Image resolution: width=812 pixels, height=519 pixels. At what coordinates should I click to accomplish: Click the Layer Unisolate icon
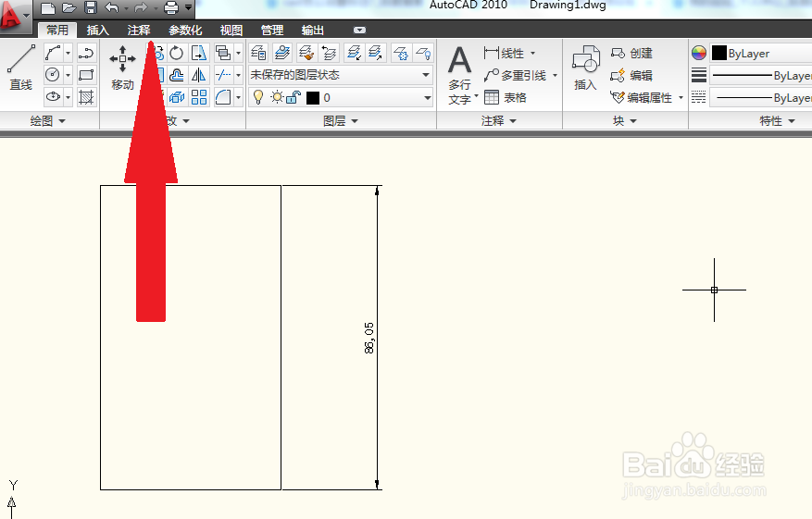(x=376, y=53)
